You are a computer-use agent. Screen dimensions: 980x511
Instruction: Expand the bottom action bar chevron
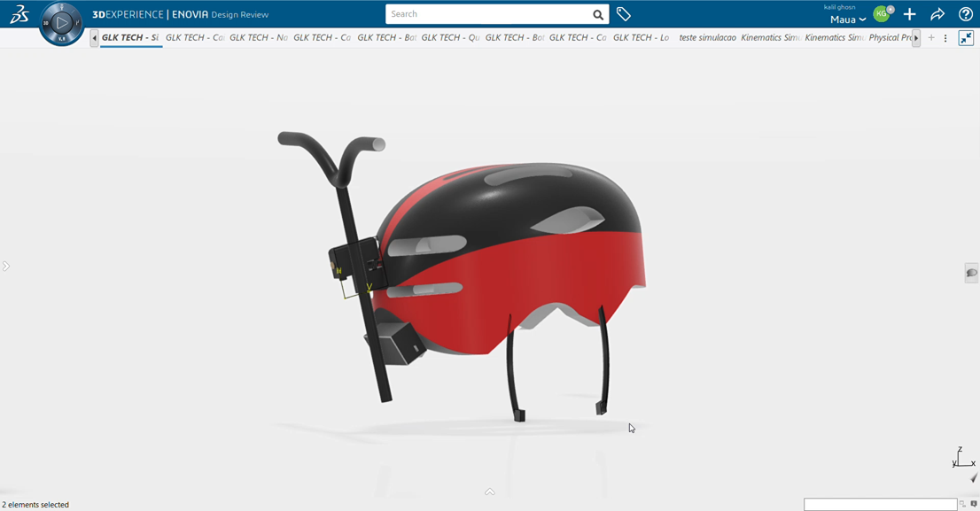click(x=489, y=492)
